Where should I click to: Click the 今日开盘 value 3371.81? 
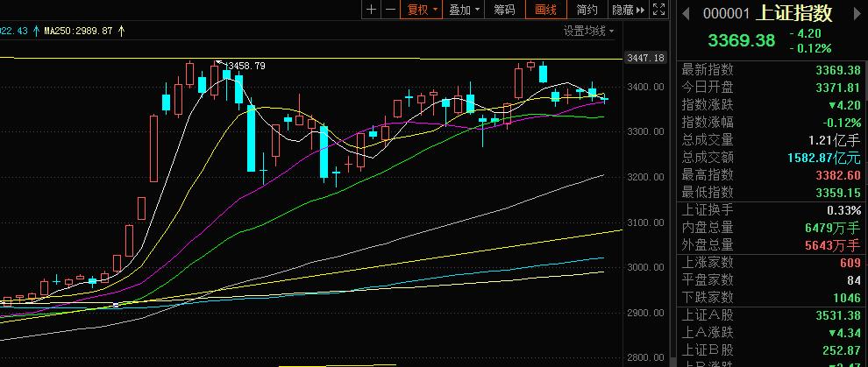[838, 88]
